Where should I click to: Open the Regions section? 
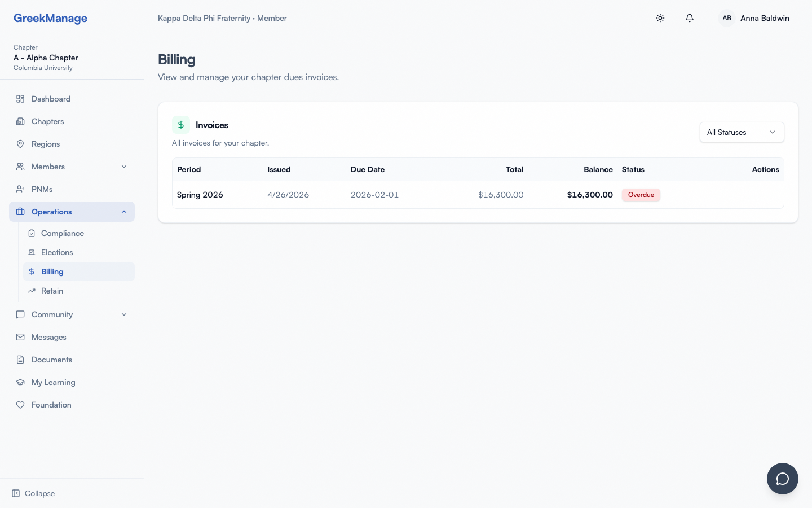coord(45,144)
